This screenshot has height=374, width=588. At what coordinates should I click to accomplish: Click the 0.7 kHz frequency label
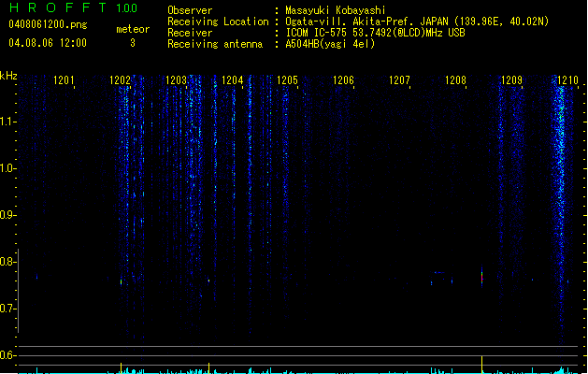7,309
